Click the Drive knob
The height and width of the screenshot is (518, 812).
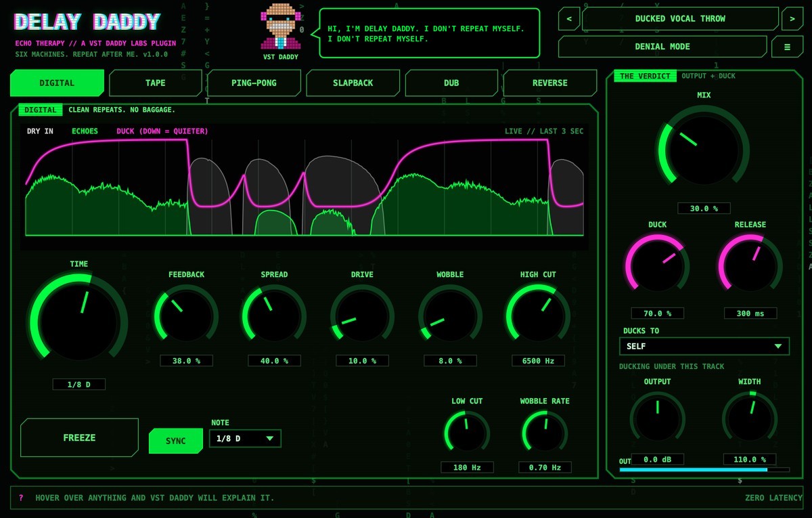tap(362, 316)
